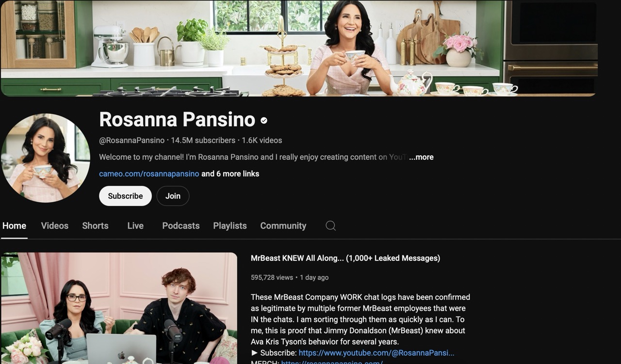Click the '14.5M subscribers' text
This screenshot has height=364, width=621.
tap(203, 140)
